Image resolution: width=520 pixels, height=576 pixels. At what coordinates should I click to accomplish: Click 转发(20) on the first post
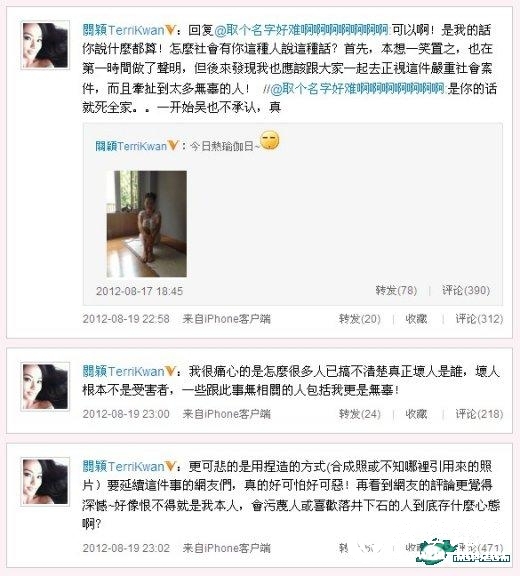pyautogui.click(x=360, y=318)
